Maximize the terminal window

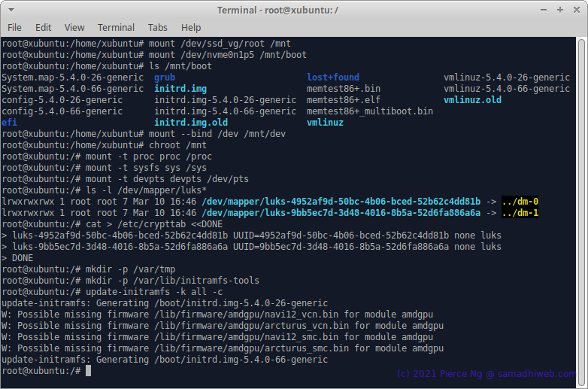[x=560, y=10]
